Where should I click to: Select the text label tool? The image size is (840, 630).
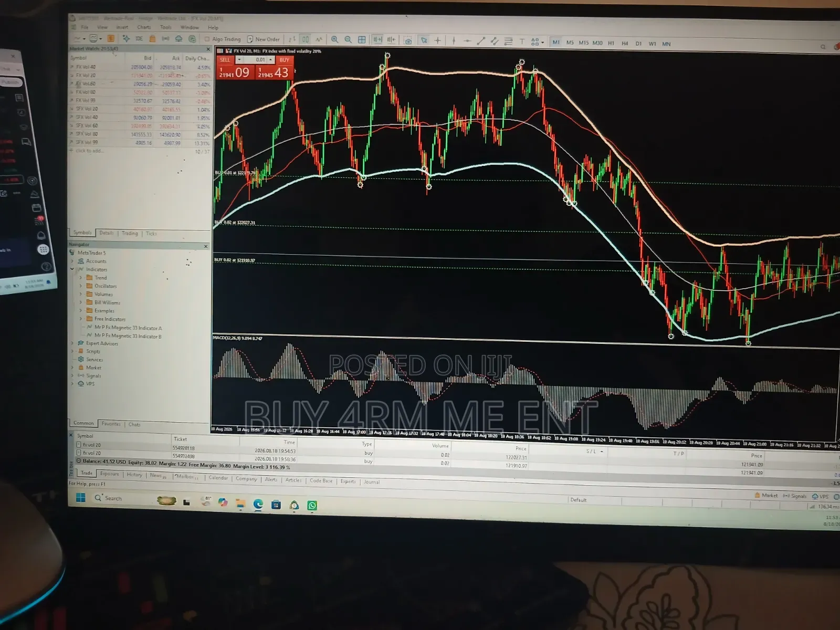point(522,41)
